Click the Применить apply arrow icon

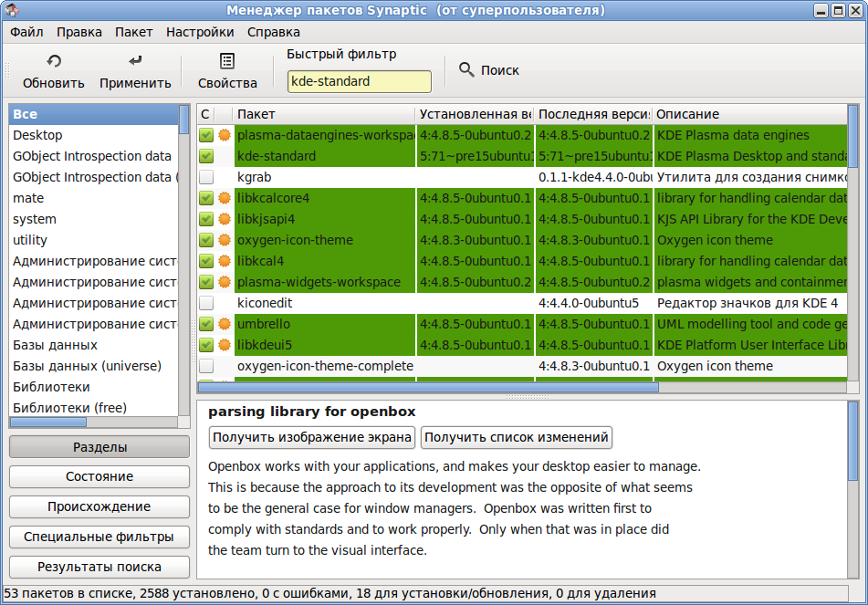(x=135, y=61)
